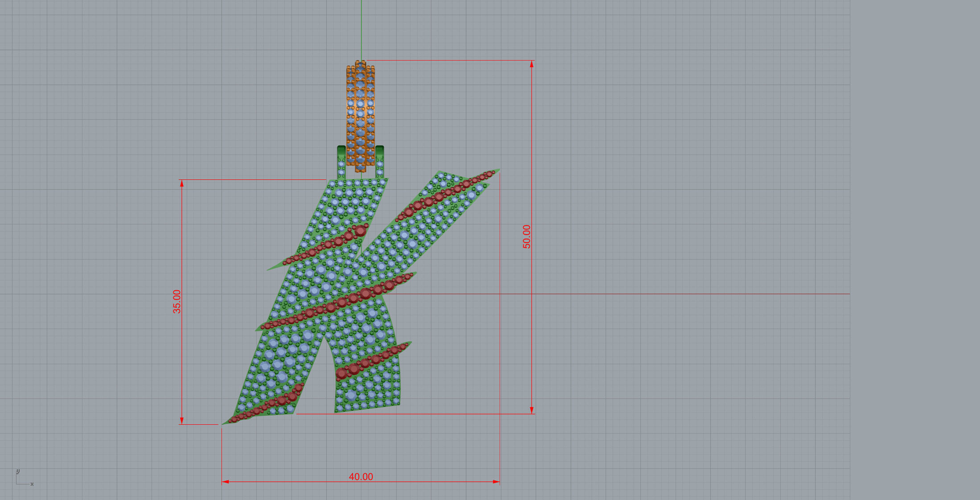Click the world XY axis icon
Image resolution: width=980 pixels, height=500 pixels.
coord(25,477)
